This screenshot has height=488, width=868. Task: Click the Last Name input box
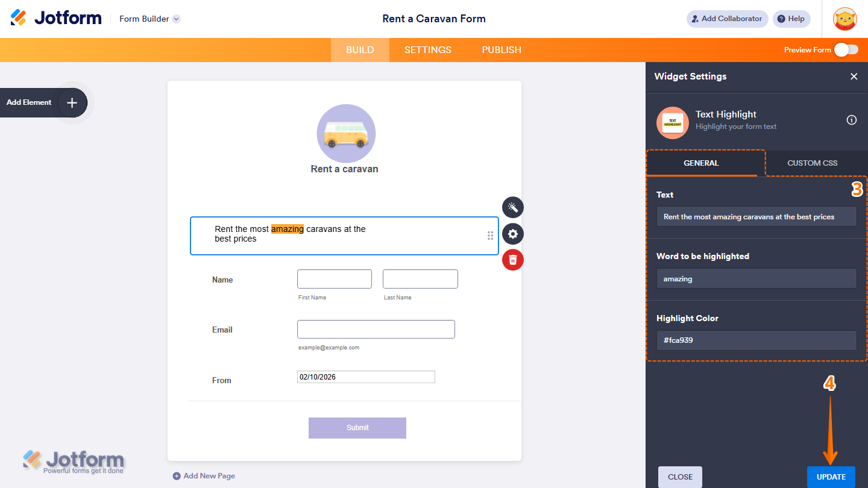[420, 279]
